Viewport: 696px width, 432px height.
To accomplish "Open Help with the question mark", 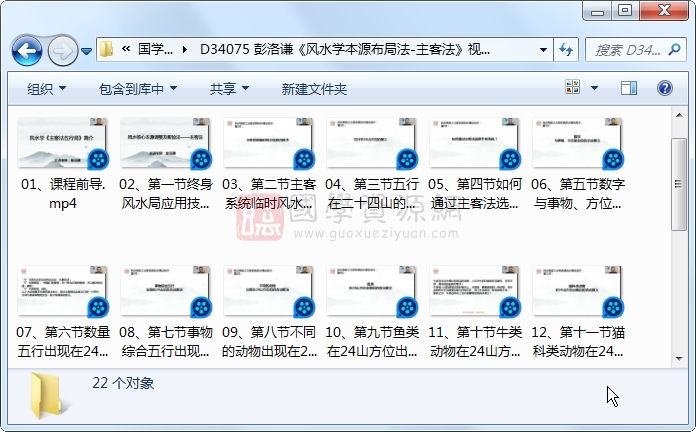I will (664, 87).
